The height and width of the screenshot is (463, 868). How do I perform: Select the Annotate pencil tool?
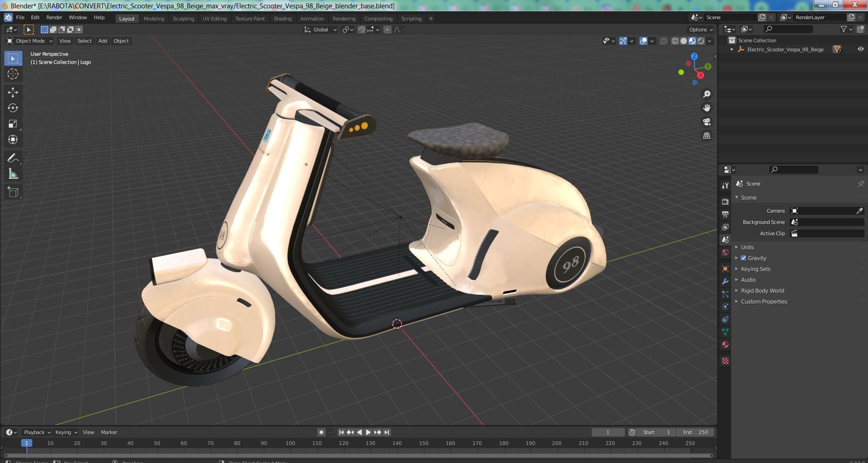click(13, 158)
